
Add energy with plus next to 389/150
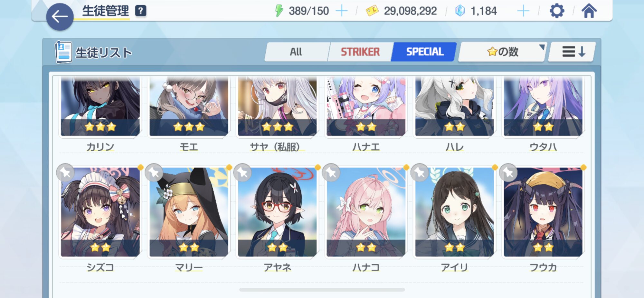(x=342, y=11)
